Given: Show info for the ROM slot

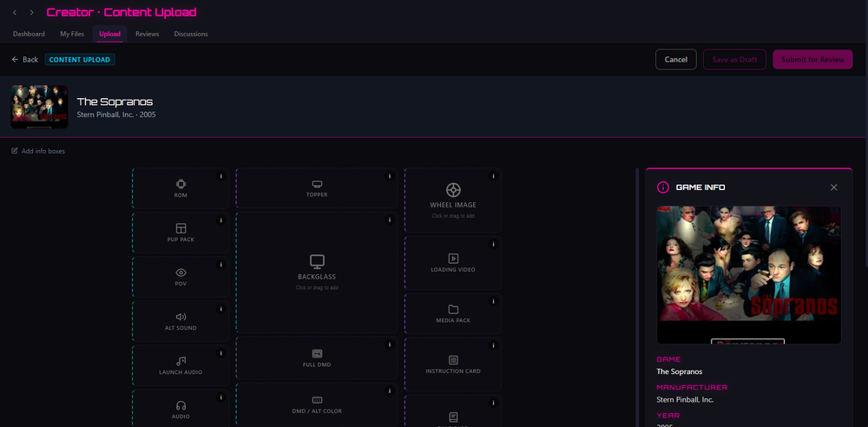Looking at the screenshot, I should (x=220, y=176).
